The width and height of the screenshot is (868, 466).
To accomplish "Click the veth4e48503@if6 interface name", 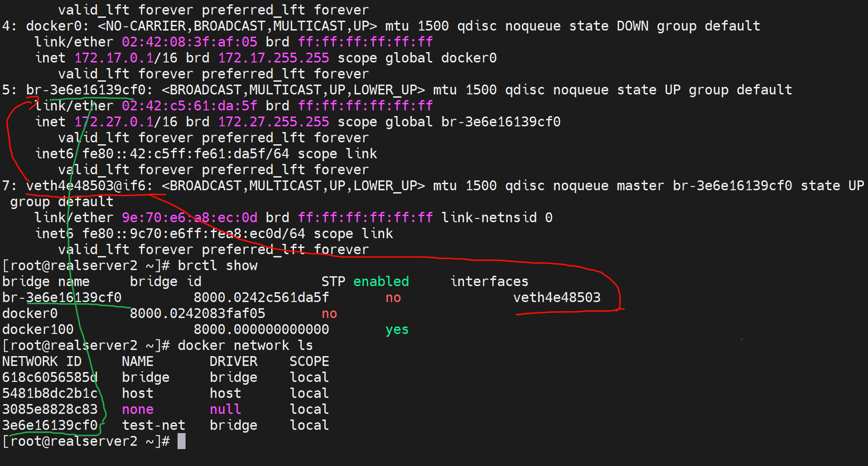I will (89, 186).
